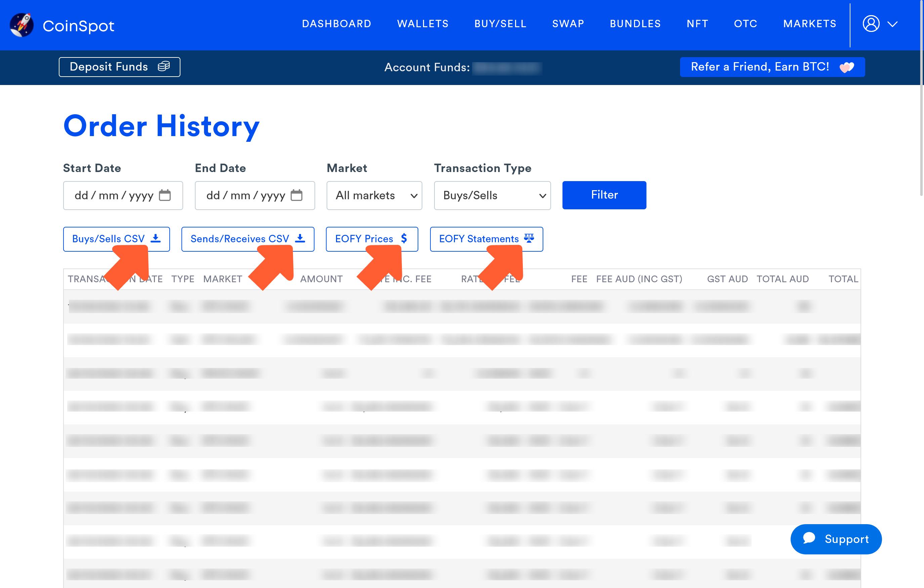
Task: Go to the Wallets menu item
Action: (x=422, y=24)
